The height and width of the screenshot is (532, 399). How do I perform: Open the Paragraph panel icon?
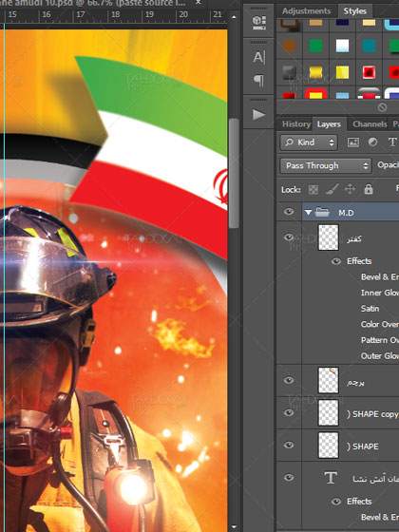pyautogui.click(x=258, y=81)
